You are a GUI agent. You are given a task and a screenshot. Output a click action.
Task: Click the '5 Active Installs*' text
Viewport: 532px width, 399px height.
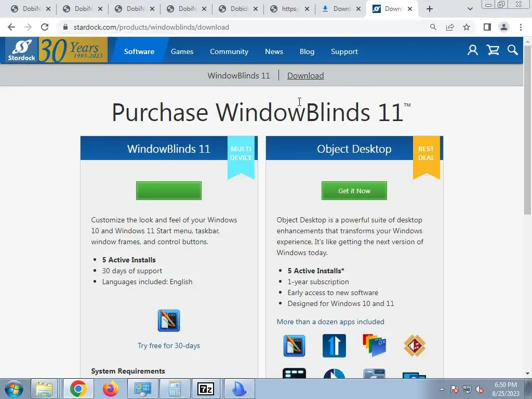(x=316, y=271)
